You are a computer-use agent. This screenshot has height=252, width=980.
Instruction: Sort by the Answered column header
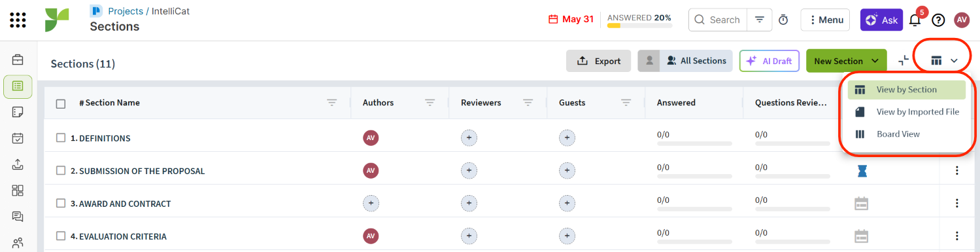pyautogui.click(x=676, y=103)
